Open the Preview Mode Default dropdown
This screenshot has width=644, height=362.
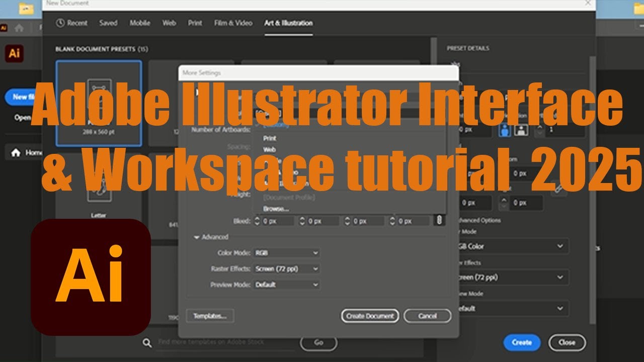(x=287, y=285)
